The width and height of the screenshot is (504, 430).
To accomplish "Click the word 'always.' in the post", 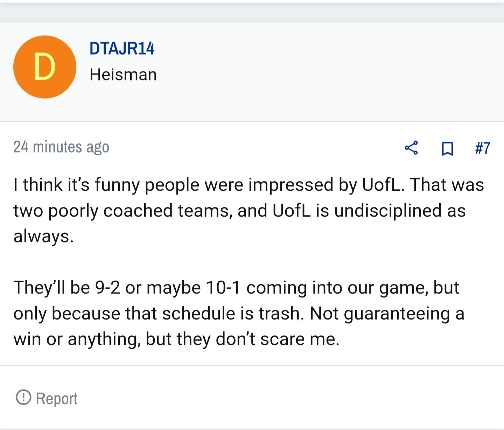I will (x=43, y=236).
